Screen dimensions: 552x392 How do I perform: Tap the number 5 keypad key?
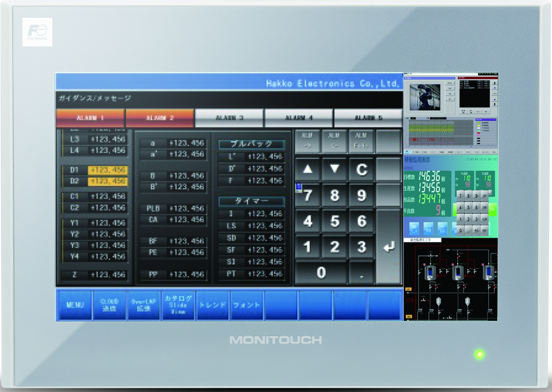pyautogui.click(x=335, y=221)
